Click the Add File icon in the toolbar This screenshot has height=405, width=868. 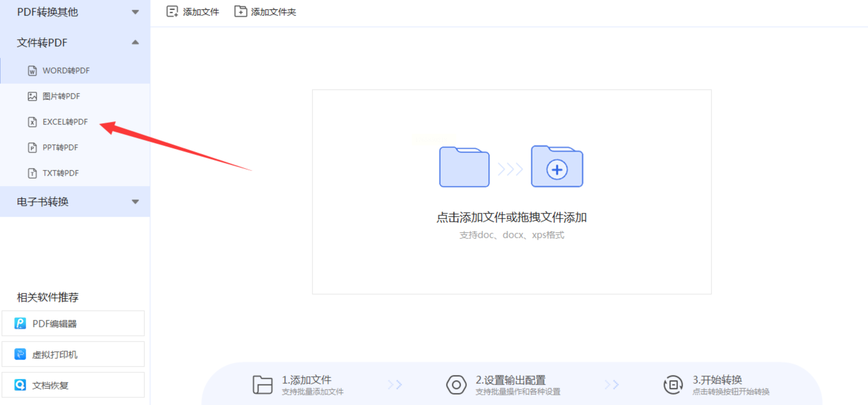[172, 12]
